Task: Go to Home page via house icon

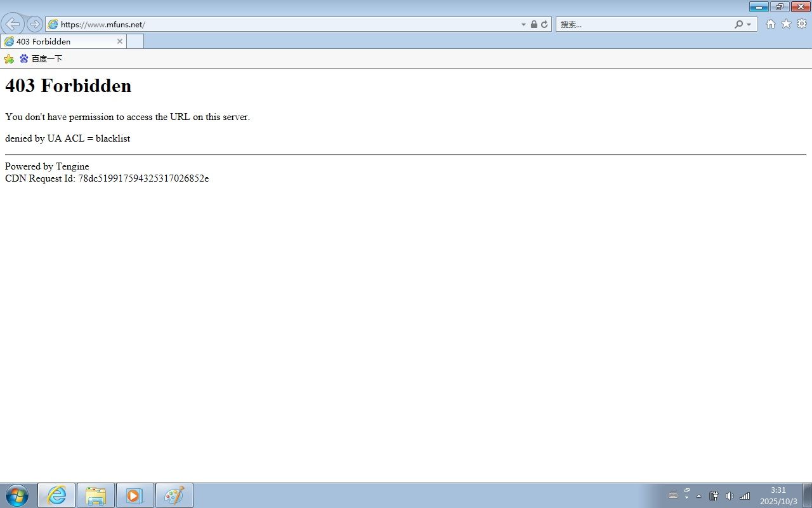Action: pyautogui.click(x=770, y=24)
